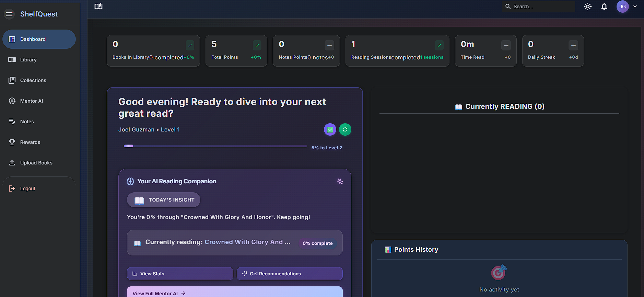
Task: Click the level progress bar
Action: pos(215,146)
